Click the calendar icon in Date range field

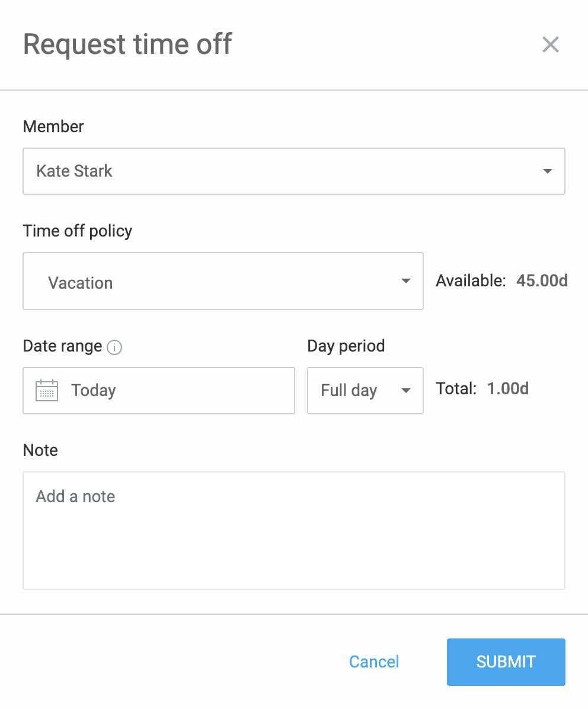tap(46, 390)
